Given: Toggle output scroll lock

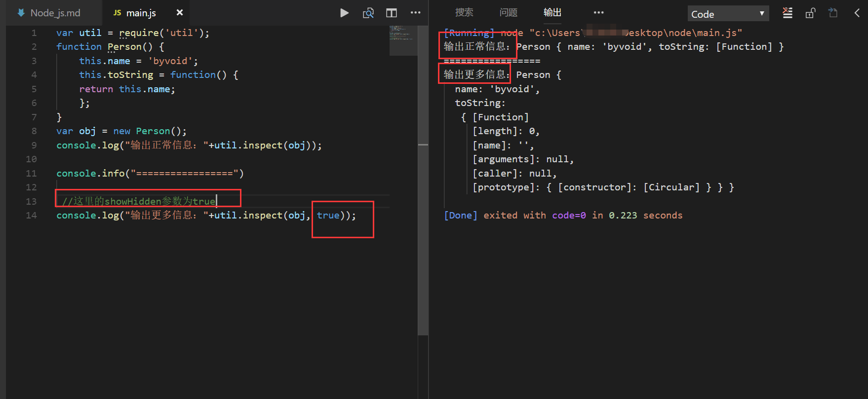Looking at the screenshot, I should 810,13.
